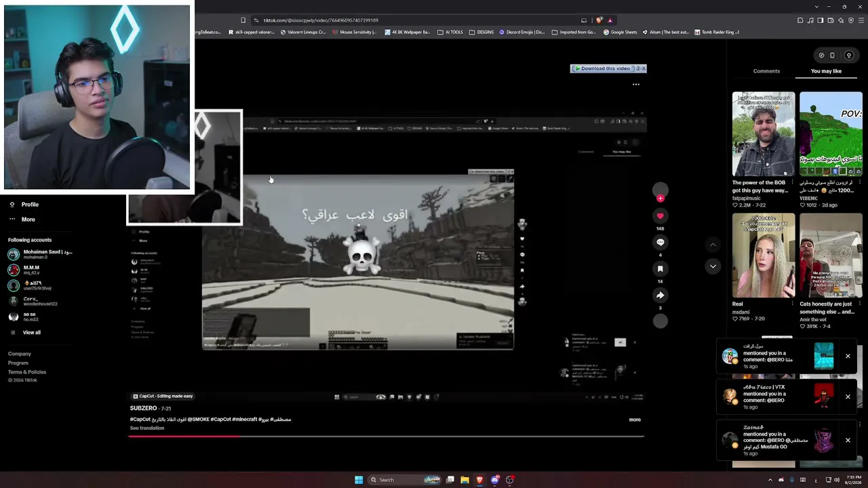
Task: Open more options for 'Real' video card
Action: click(793, 304)
